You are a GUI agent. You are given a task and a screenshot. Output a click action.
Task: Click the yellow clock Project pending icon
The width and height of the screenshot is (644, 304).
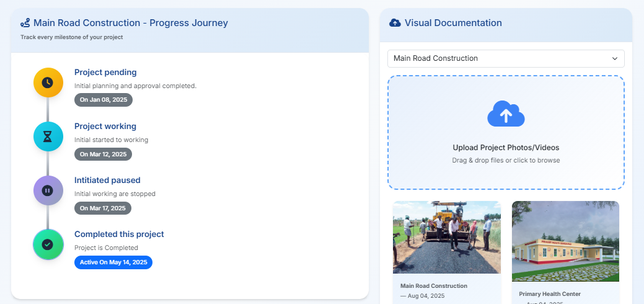(48, 83)
